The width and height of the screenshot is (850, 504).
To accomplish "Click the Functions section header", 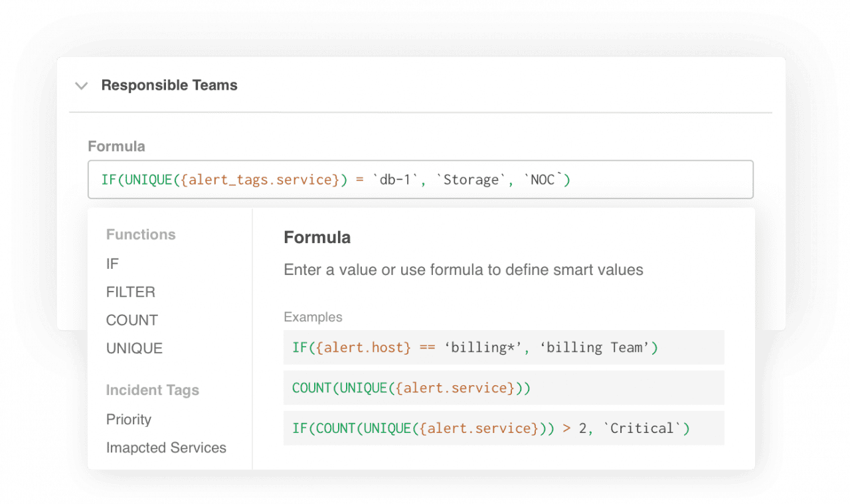I will 141,234.
